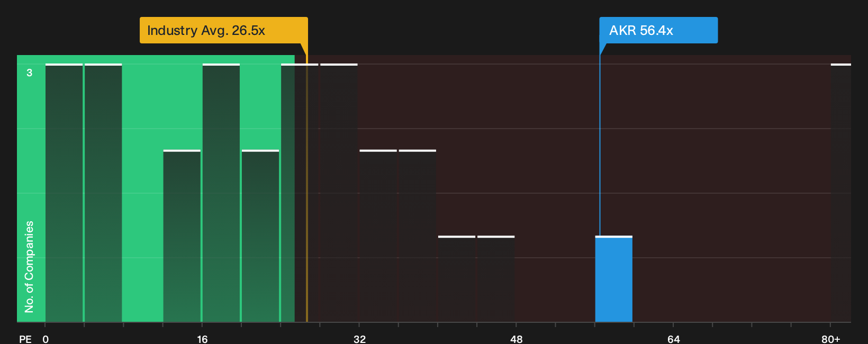Select the partial bar at PE 80+

tap(841, 193)
